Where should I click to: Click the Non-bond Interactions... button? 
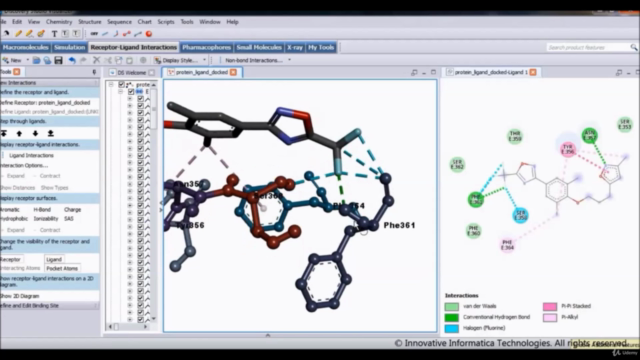(253, 60)
